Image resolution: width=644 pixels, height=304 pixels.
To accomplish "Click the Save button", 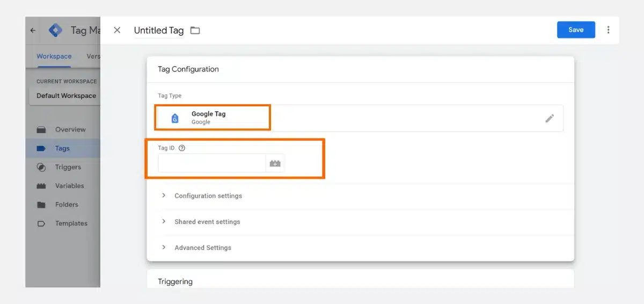I will coord(576,30).
